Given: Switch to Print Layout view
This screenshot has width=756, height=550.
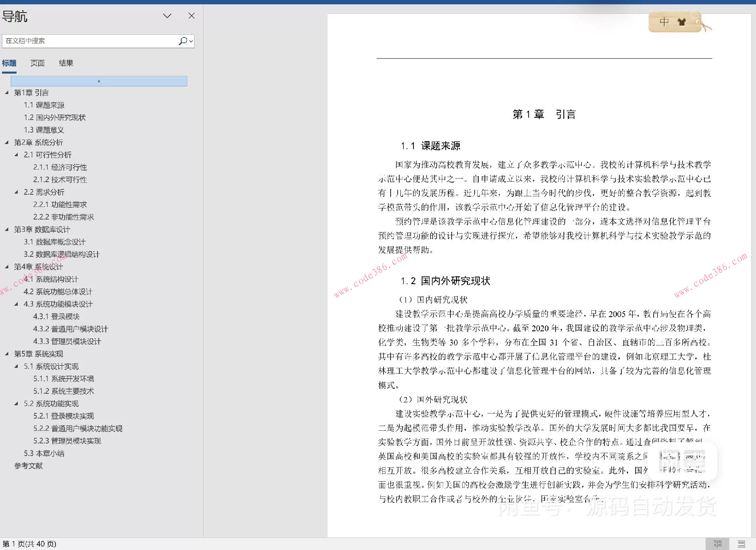Looking at the screenshot, I should pyautogui.click(x=741, y=544).
